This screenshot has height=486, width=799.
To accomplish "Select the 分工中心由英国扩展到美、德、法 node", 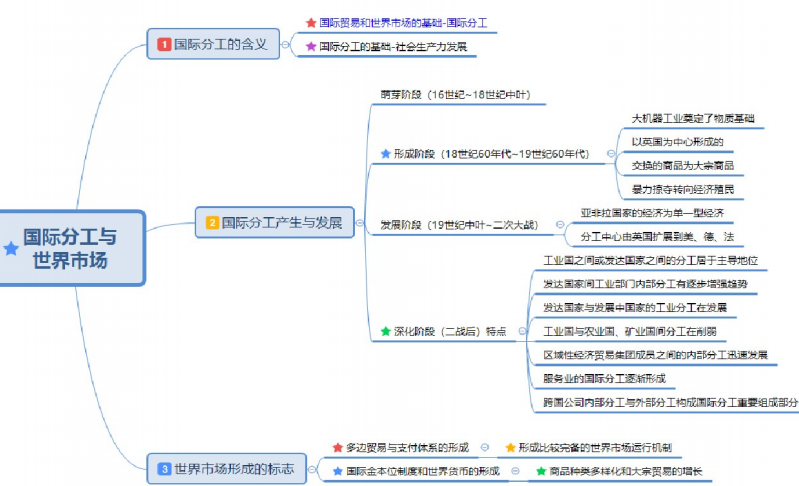I will pos(657,237).
